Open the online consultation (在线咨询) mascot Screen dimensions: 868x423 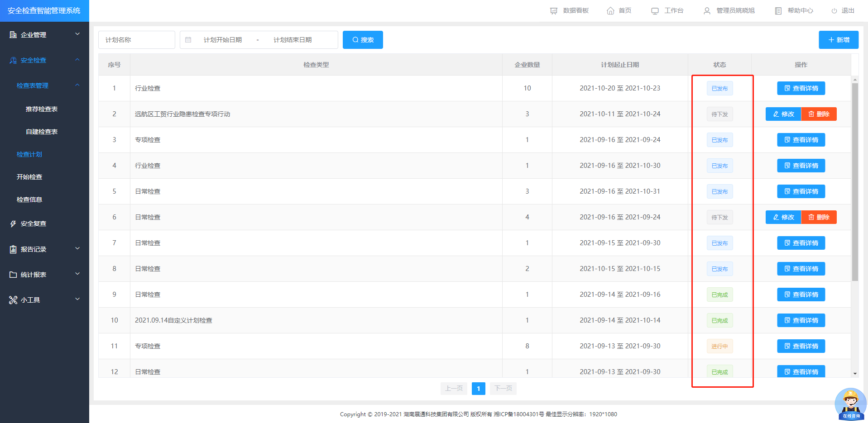[x=850, y=404]
